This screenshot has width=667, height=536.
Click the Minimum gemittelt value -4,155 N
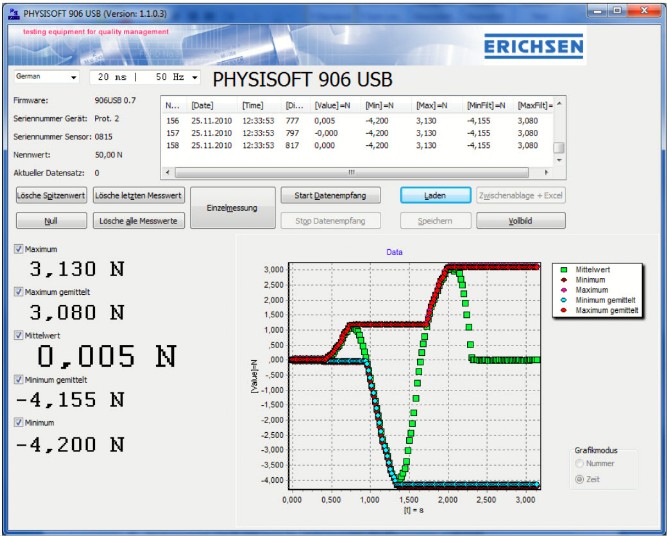(x=70, y=400)
